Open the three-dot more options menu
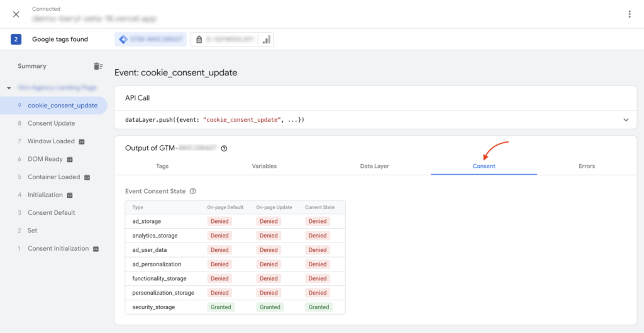Image resolution: width=644 pixels, height=333 pixels. tap(630, 14)
